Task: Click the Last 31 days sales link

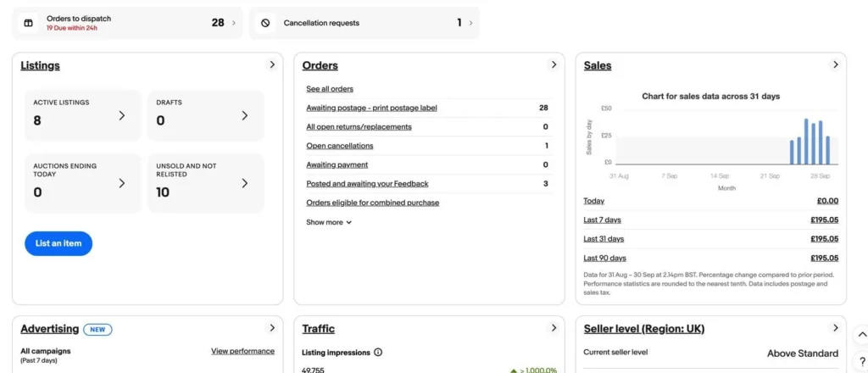Action: tap(604, 238)
